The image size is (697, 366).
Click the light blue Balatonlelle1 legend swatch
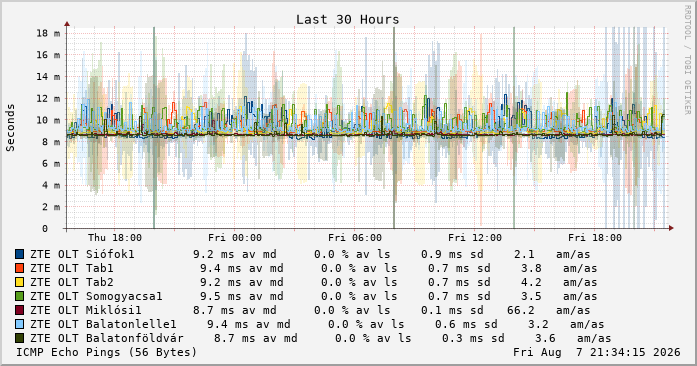(20, 324)
